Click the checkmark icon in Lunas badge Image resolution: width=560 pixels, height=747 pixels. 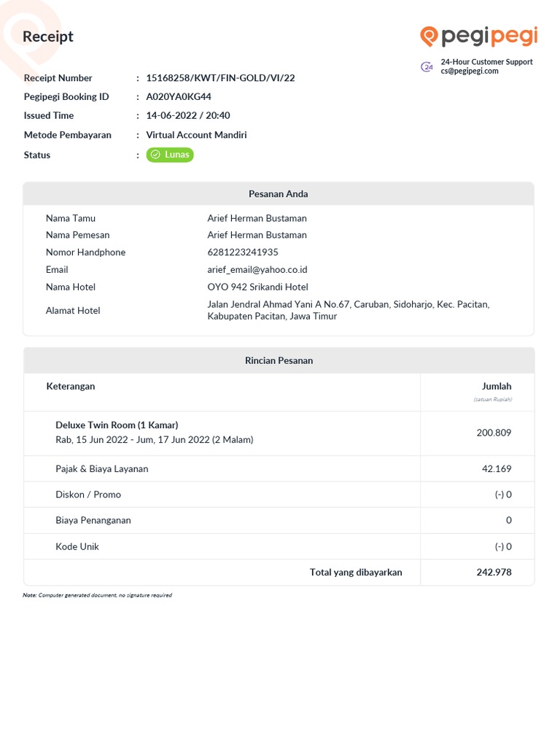155,155
